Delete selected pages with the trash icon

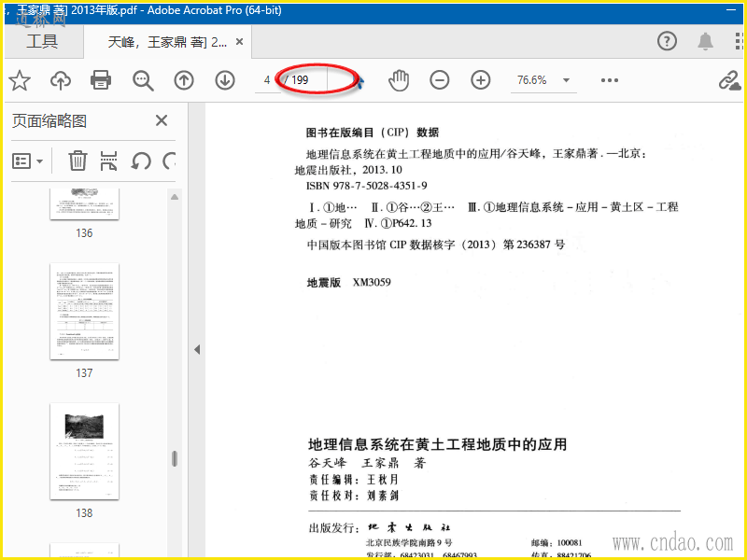(x=78, y=161)
